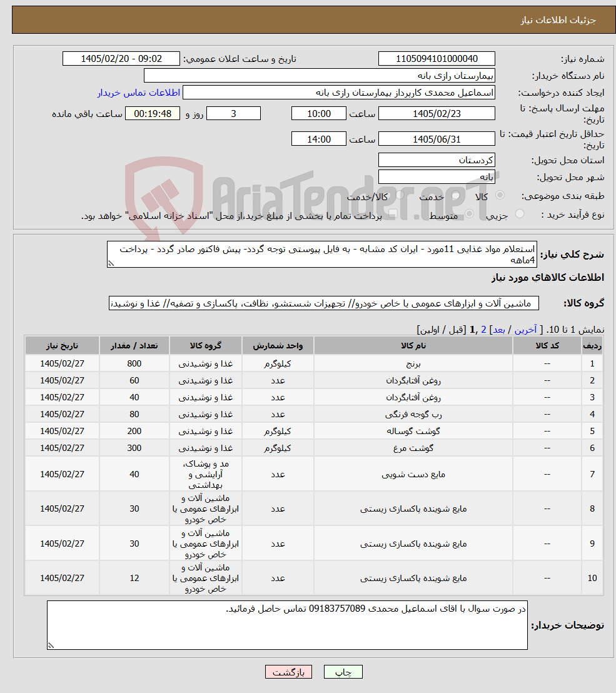Click the quantity 200 cell
This screenshot has width=616, height=693.
(134, 431)
